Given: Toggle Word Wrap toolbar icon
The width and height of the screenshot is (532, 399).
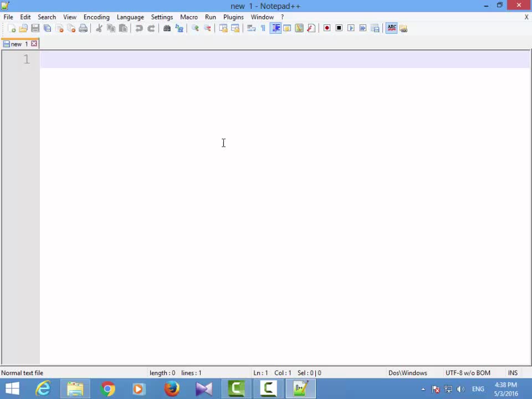Looking at the screenshot, I should (251, 28).
